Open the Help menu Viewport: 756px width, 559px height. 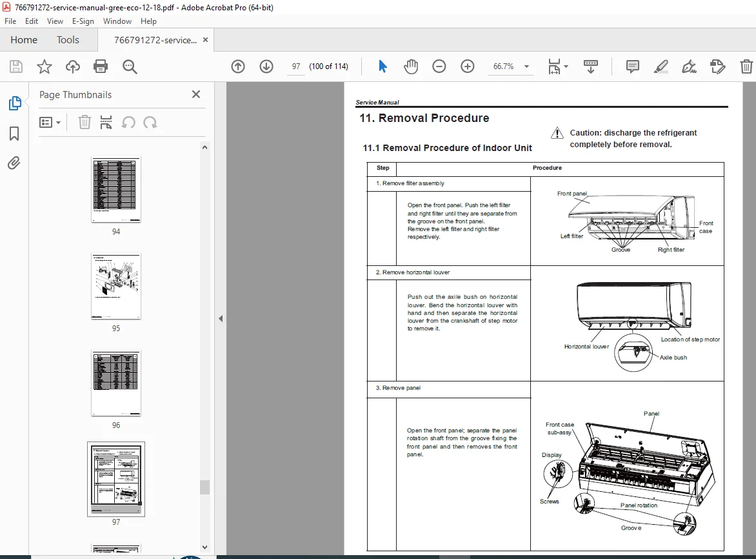tap(148, 21)
